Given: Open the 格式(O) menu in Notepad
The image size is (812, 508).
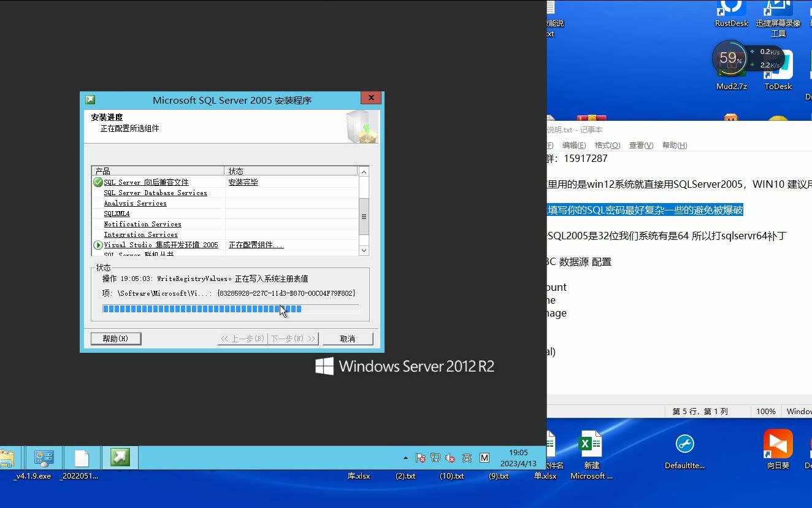Looking at the screenshot, I should coord(608,145).
